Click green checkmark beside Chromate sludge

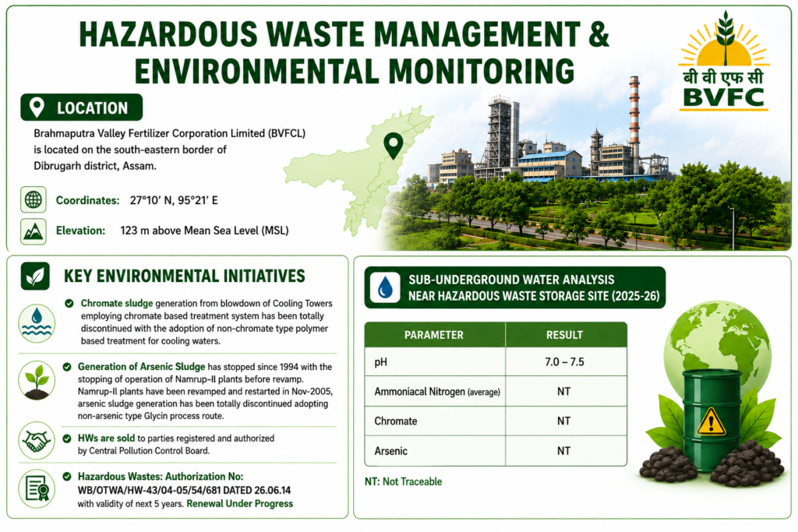click(69, 304)
